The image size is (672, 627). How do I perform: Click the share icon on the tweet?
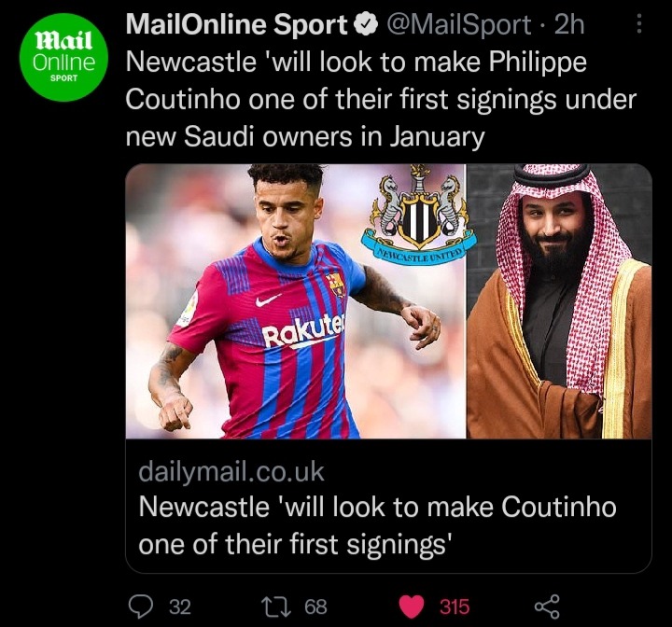point(547,606)
